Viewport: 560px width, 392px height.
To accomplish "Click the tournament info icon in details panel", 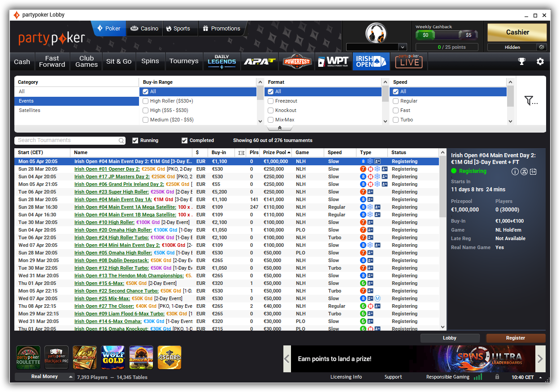I will pos(515,172).
